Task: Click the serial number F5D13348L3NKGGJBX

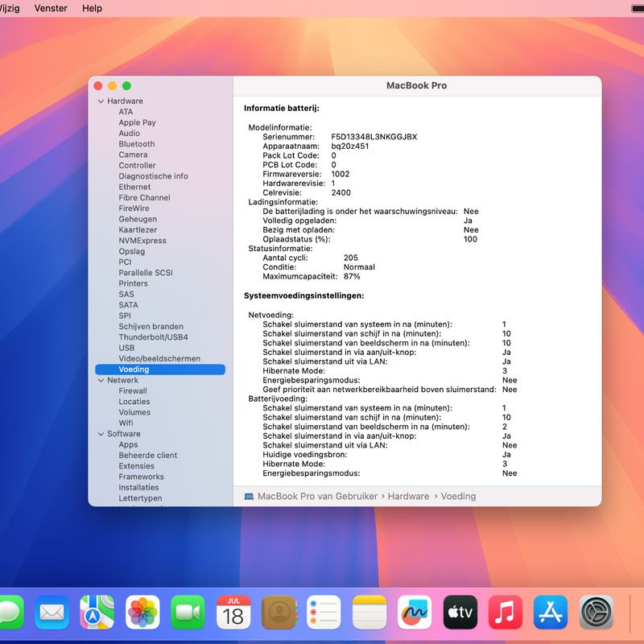Action: pos(374,137)
